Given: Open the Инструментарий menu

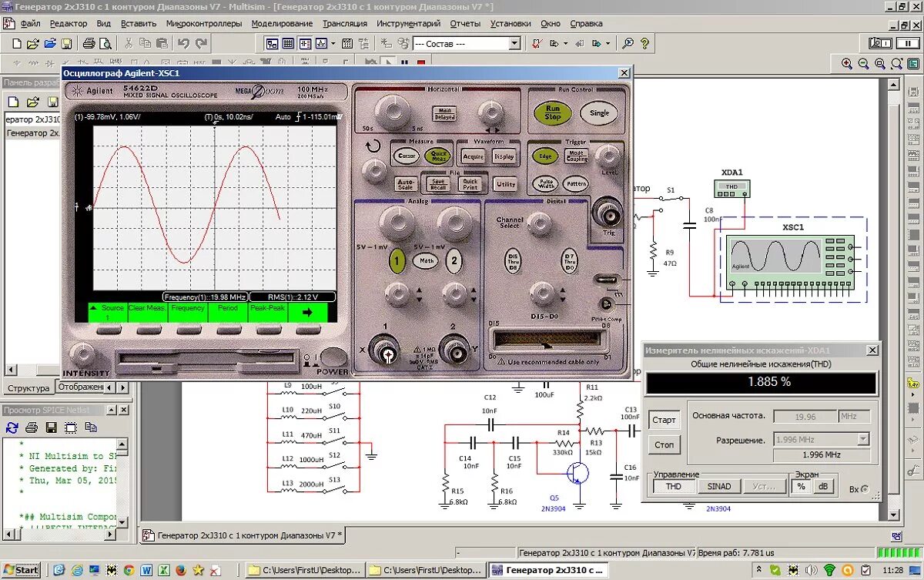Looking at the screenshot, I should [x=409, y=23].
